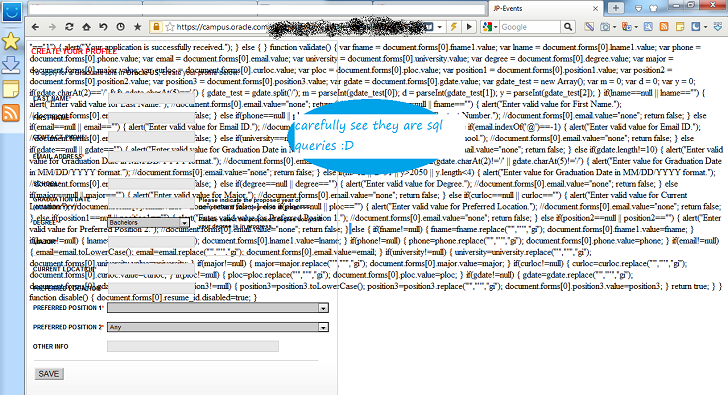Toggle night mode moon icon
The image size is (728, 395).
click(696, 27)
